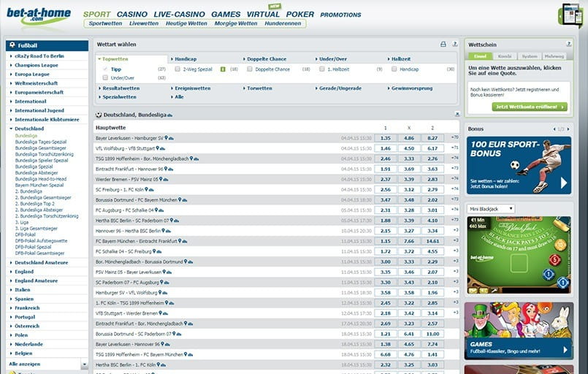Select odds 11.00 for SC Paderborn 07 away win
Screen dimensions: 588x374
(432, 334)
